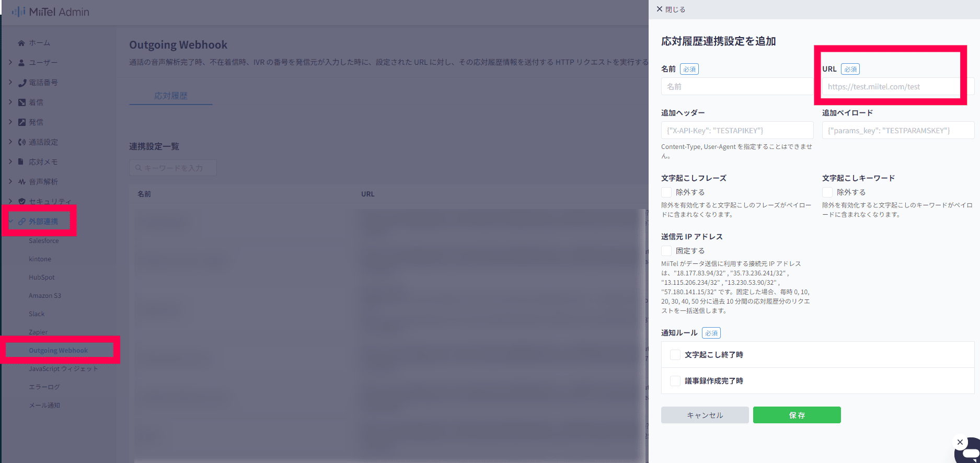
Task: Select Outgoing Webhook in the sidebar
Action: [59, 351]
